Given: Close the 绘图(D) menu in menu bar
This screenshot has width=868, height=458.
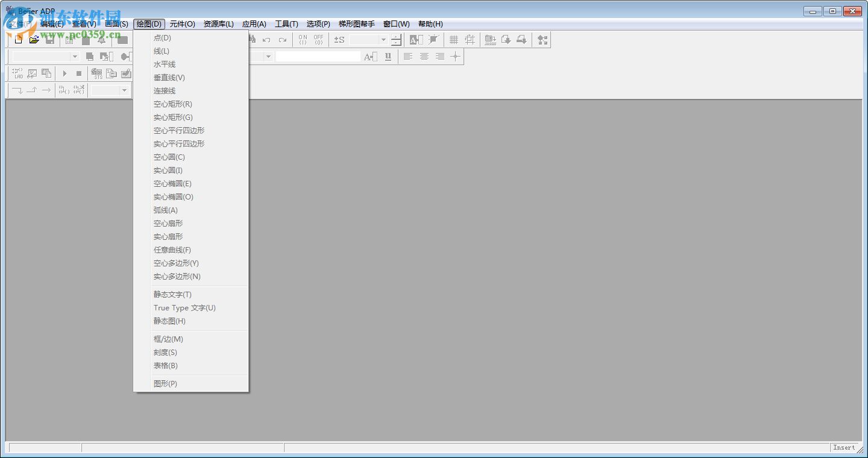Looking at the screenshot, I should [x=149, y=24].
